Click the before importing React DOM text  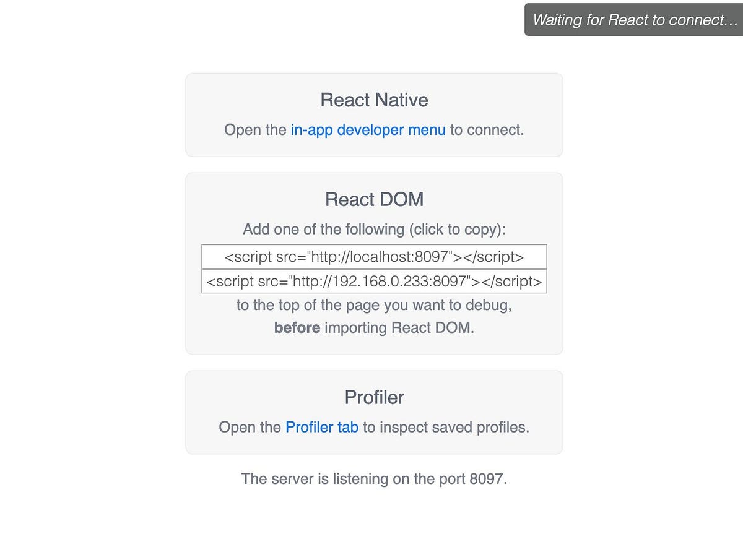click(x=374, y=327)
